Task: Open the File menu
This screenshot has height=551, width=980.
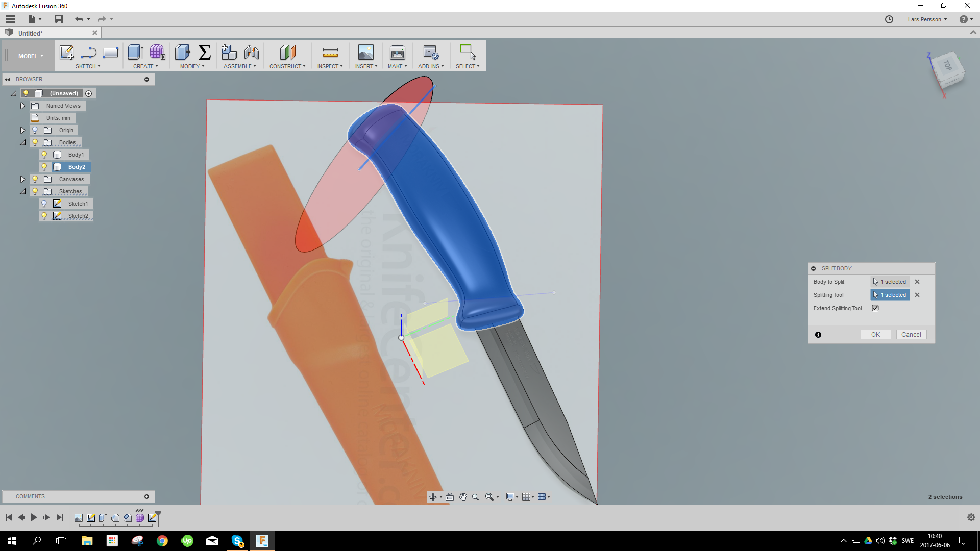Action: click(x=32, y=19)
